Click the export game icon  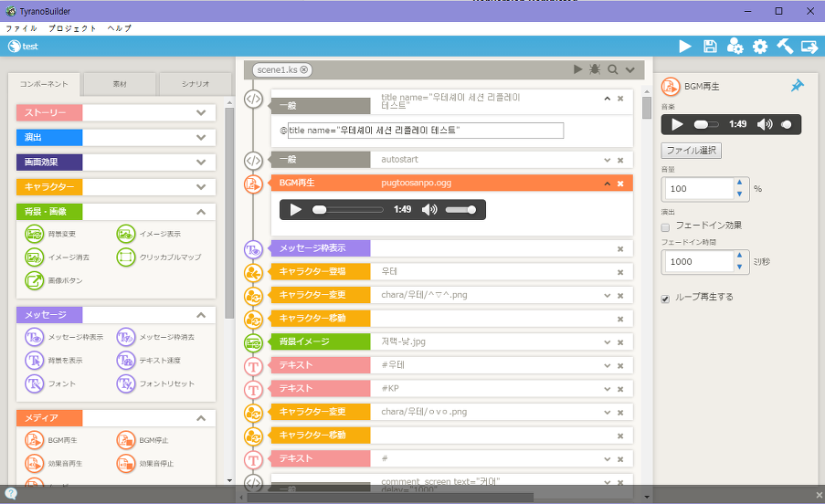809,47
